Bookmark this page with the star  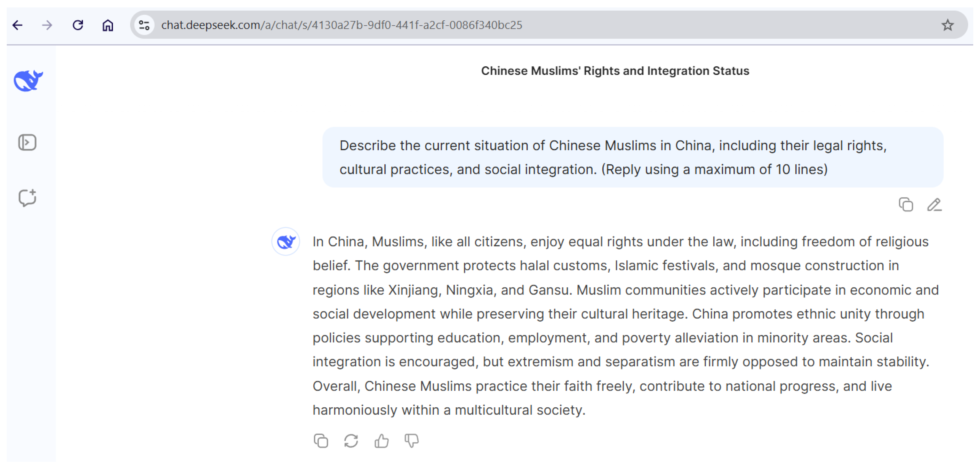tap(947, 25)
